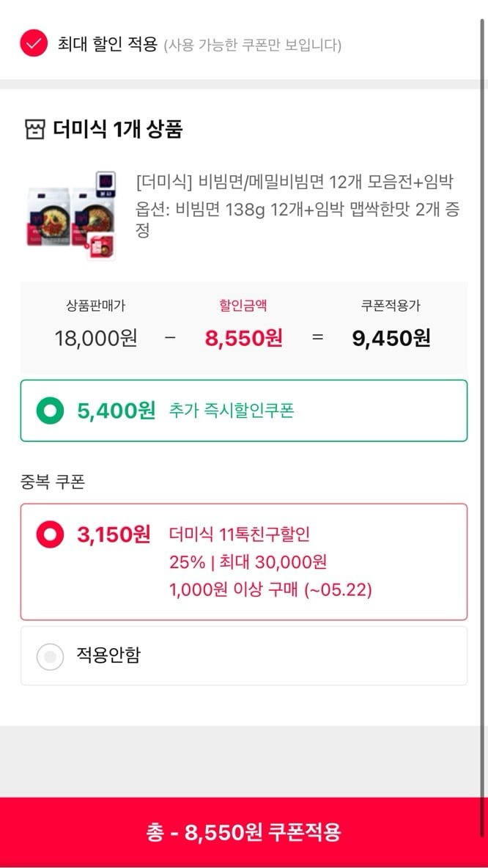Click the 최대 할인 적용 label text
The width and height of the screenshot is (488, 868).
click(x=108, y=43)
